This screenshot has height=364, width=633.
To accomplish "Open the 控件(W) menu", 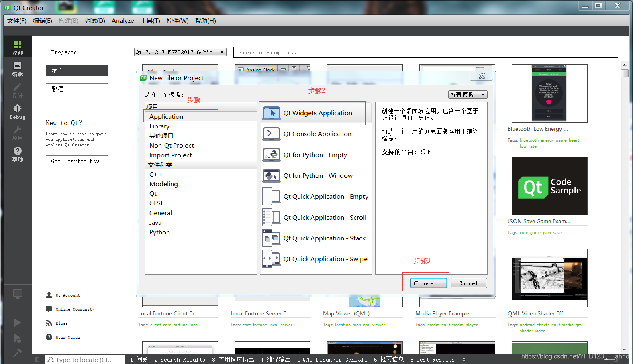I will [178, 21].
